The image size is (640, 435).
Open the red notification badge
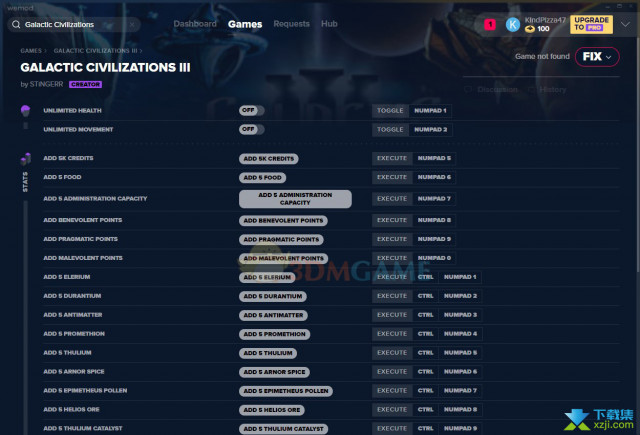pos(490,24)
